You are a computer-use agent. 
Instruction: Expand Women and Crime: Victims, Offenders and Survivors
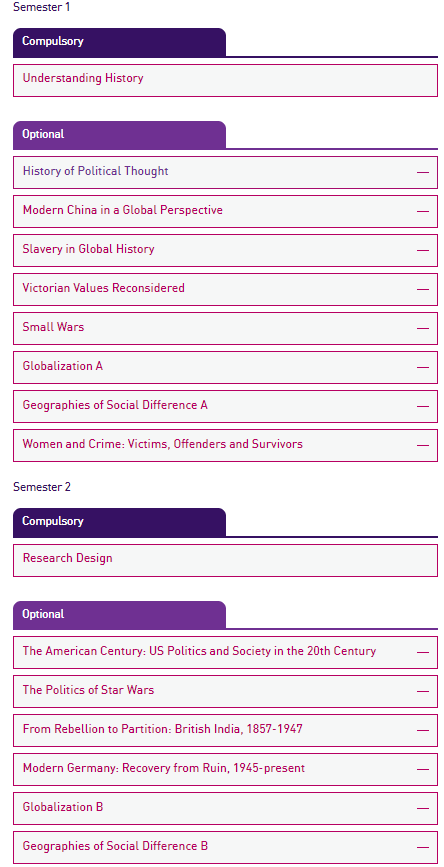(226, 445)
